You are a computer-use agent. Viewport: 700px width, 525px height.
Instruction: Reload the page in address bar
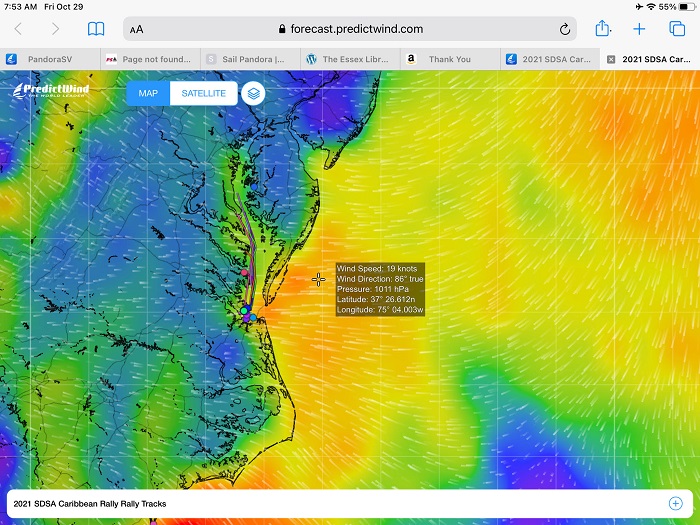pyautogui.click(x=565, y=29)
